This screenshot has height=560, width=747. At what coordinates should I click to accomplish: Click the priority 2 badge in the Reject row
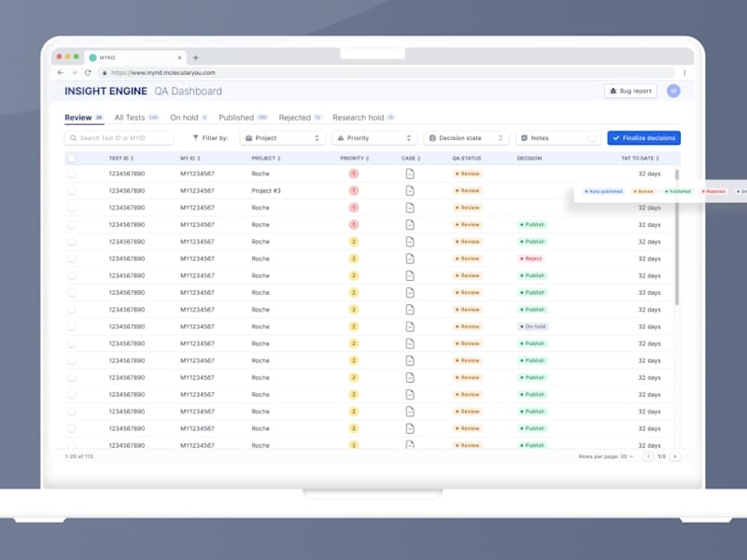(354, 259)
